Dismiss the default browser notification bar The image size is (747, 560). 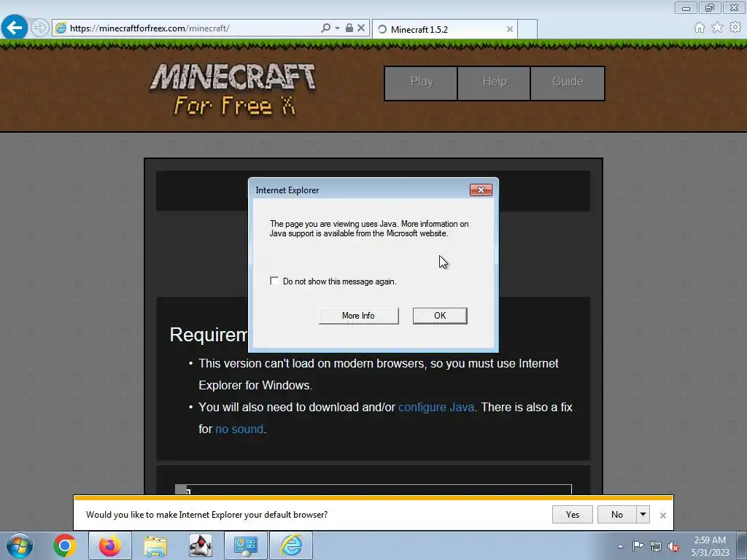click(x=662, y=516)
